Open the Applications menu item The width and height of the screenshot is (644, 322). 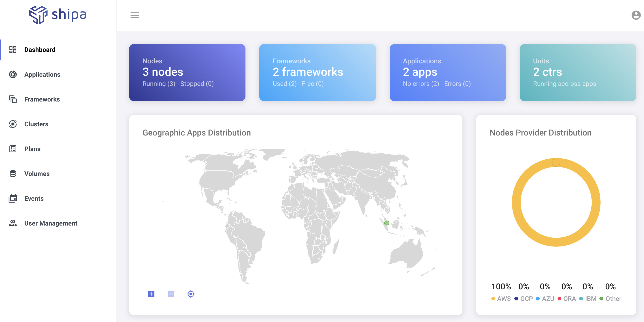coord(42,74)
